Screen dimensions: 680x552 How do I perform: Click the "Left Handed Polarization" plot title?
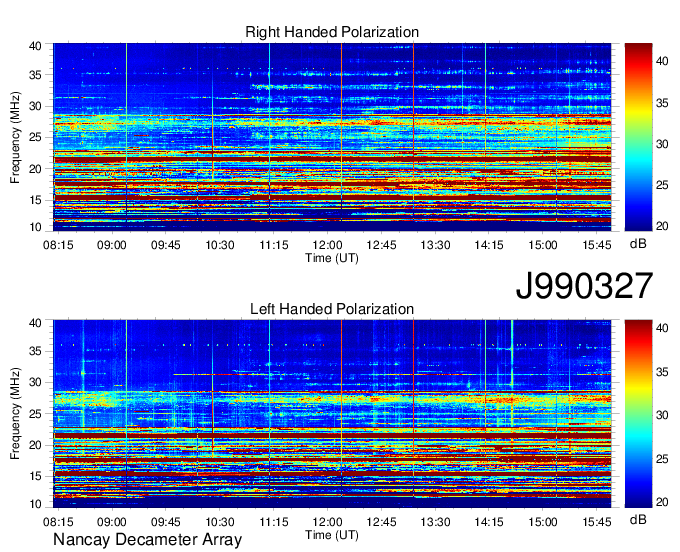(x=332, y=309)
